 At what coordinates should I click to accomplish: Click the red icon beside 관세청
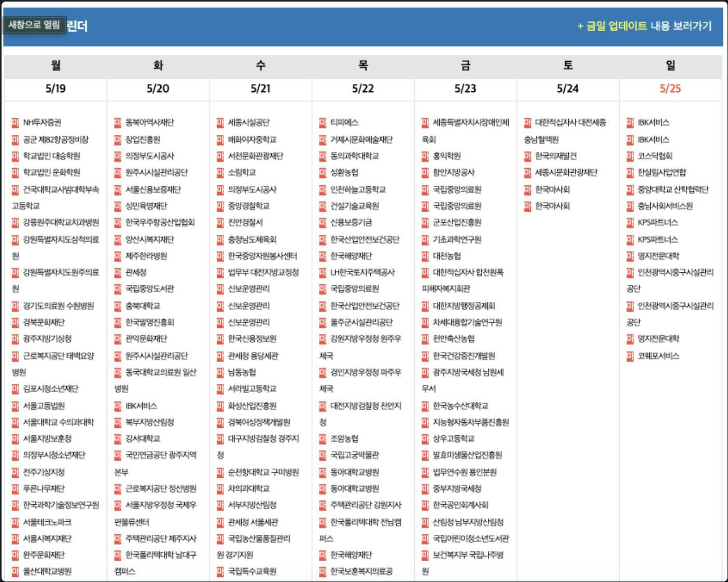(118, 272)
